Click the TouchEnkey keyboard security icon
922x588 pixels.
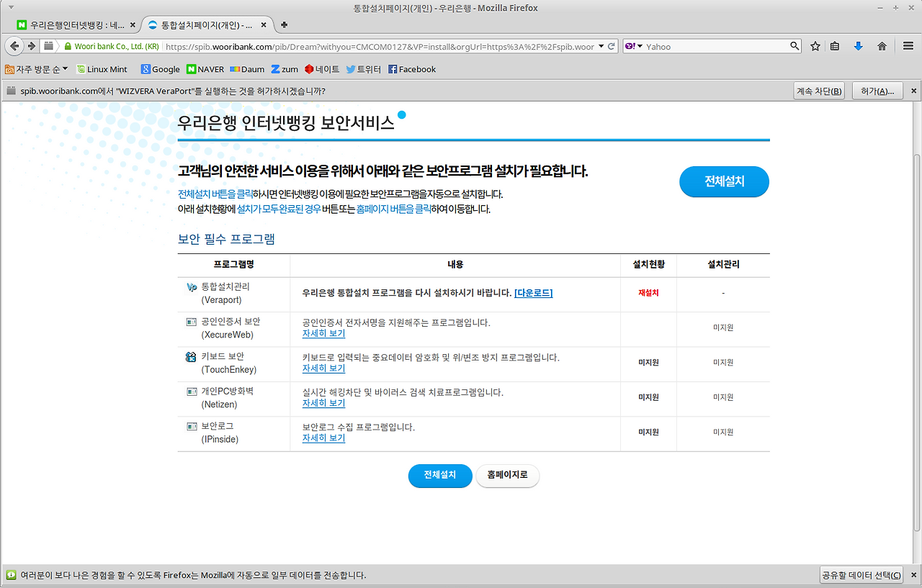pos(192,357)
